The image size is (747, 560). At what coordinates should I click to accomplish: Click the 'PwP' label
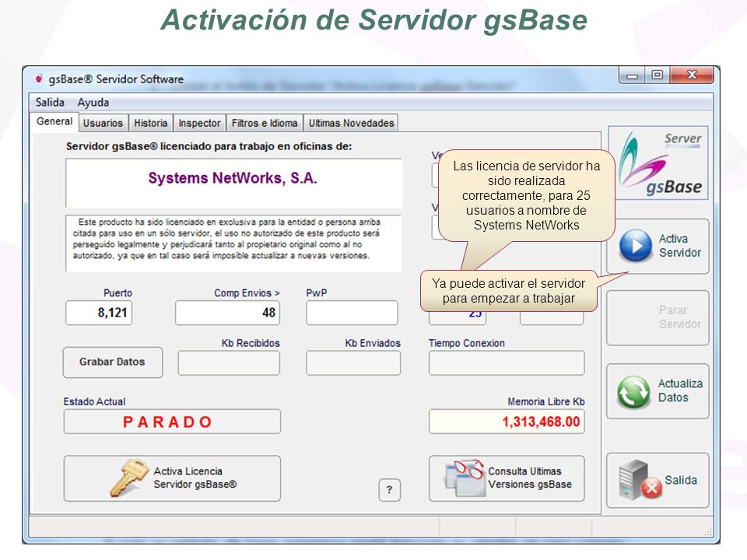point(317,293)
